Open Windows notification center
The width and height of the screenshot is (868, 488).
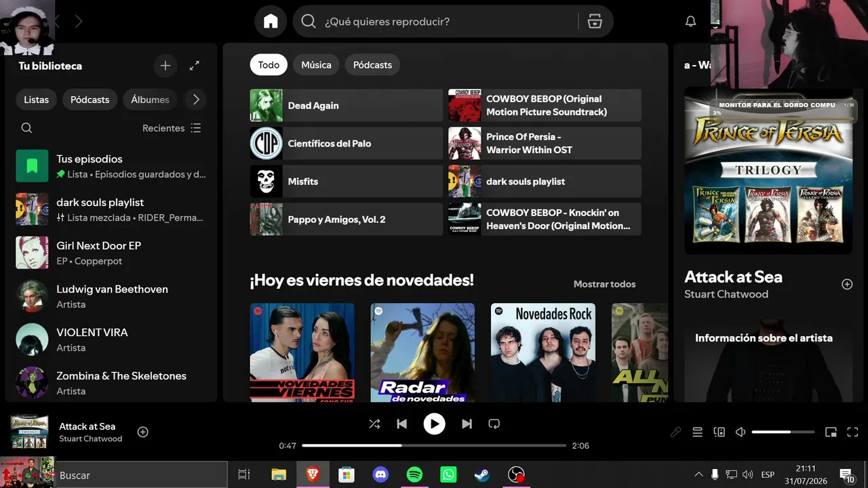point(846,475)
